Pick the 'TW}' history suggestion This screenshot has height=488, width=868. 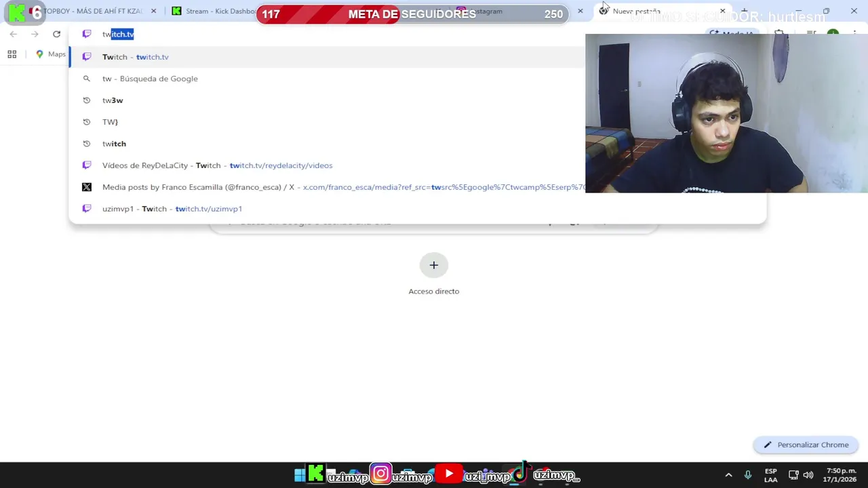tap(327, 122)
